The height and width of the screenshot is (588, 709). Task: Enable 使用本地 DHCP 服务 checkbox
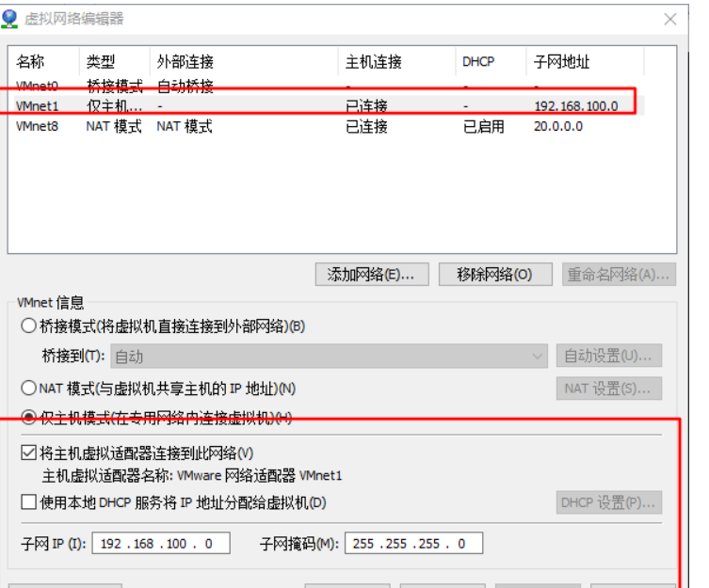[28, 502]
